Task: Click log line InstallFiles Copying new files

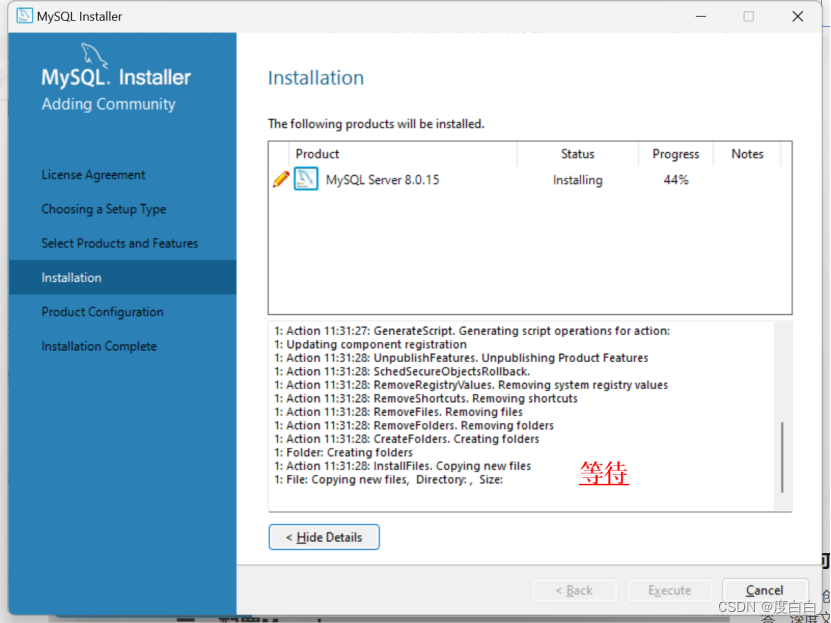Action: pos(402,466)
